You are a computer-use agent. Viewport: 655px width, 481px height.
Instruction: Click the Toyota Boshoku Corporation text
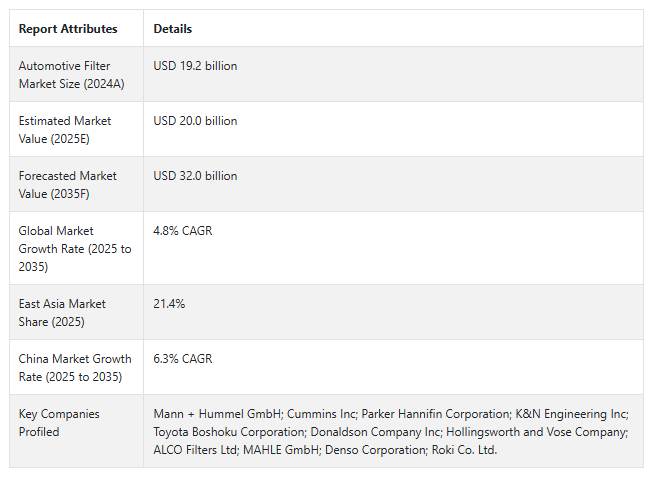pos(228,432)
